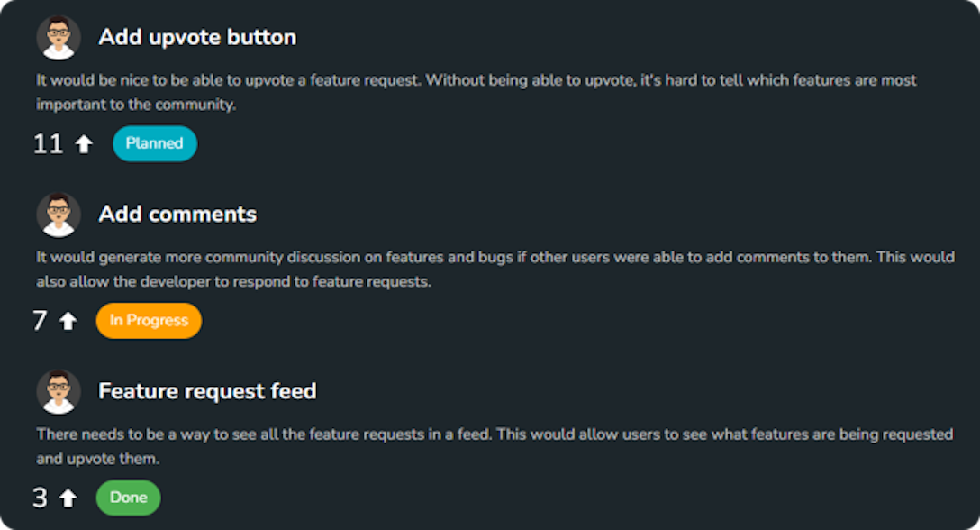The image size is (980, 530).
Task: Click avatar beside Feature request feed
Action: click(x=59, y=391)
